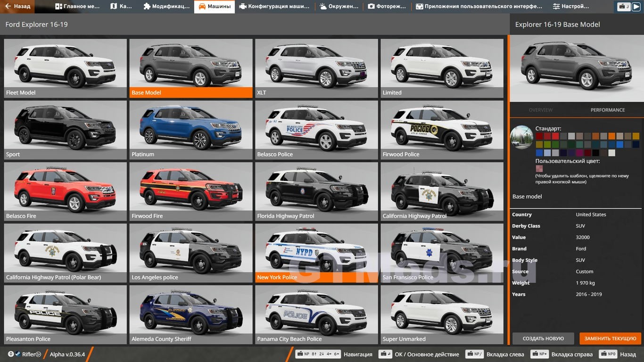Click the large Explorer preview image
Screen dimensions: 644x362
pyautogui.click(x=577, y=68)
